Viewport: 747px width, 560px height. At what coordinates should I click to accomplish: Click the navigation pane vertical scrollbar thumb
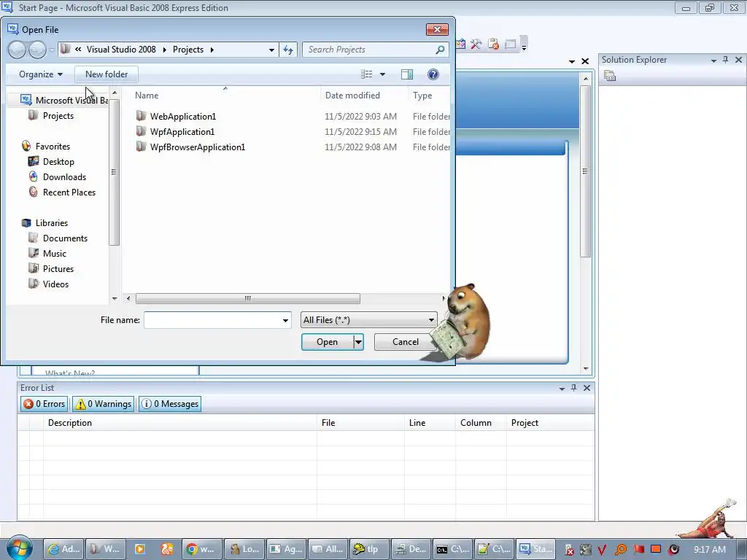114,171
